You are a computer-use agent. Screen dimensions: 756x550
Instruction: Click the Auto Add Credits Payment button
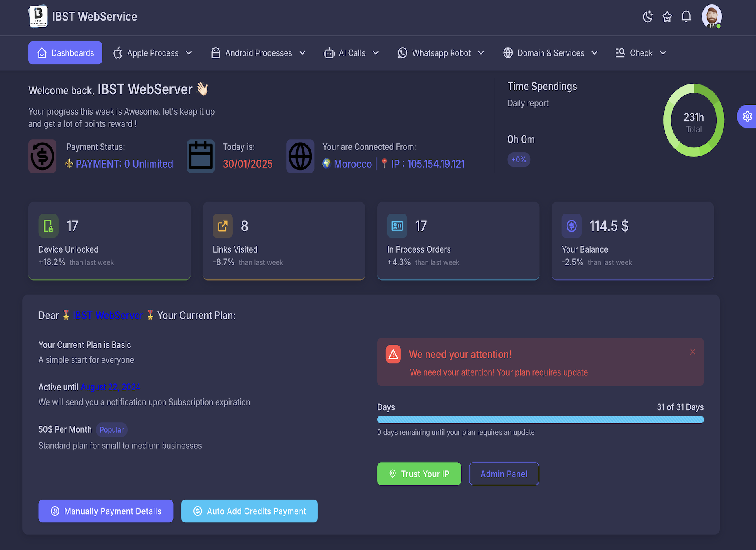249,511
